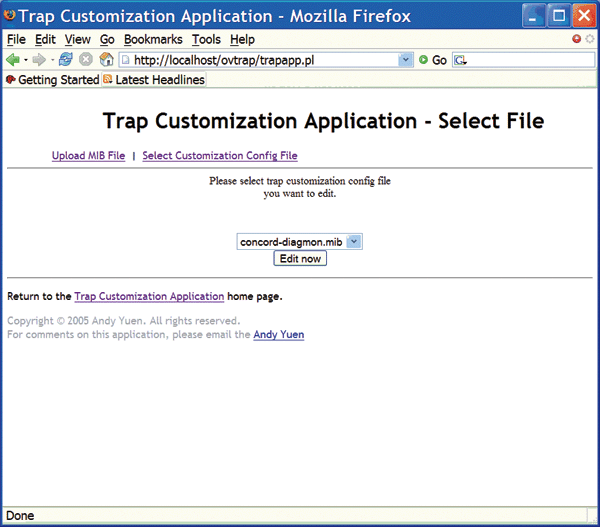This screenshot has height=527, width=600.
Task: Open the Getting Started bookmark
Action: click(52, 79)
